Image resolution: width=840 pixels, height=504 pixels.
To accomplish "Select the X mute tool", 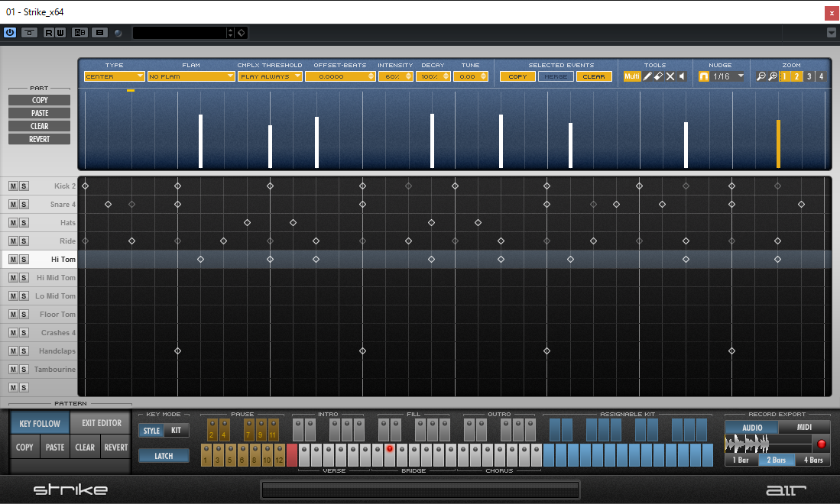I will click(670, 76).
